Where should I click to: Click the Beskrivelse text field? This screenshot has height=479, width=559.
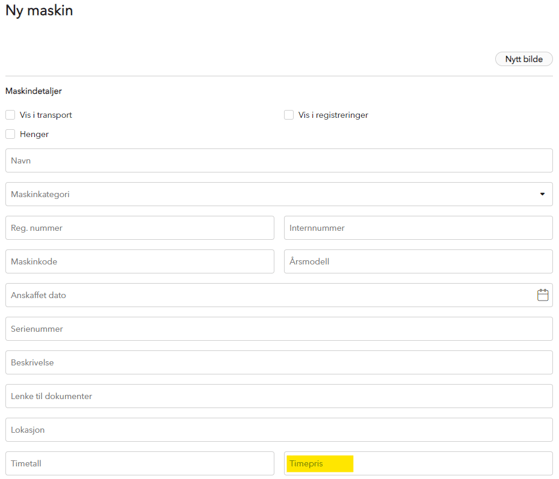tap(279, 362)
